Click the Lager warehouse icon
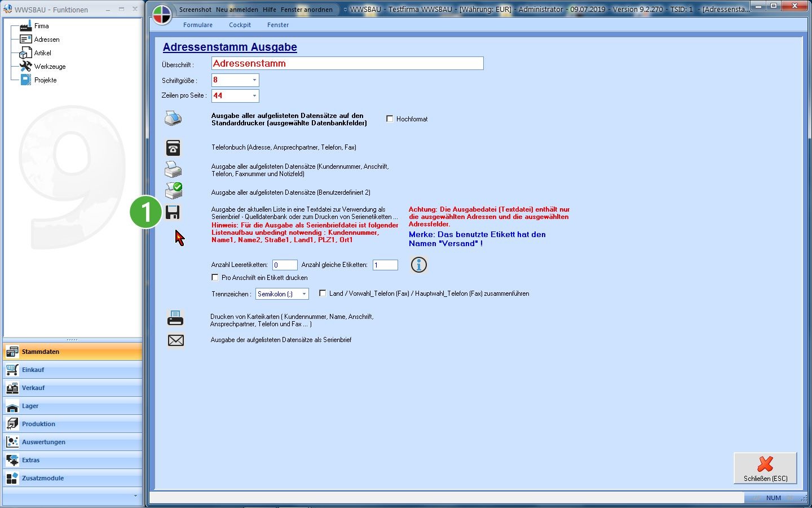 click(12, 406)
